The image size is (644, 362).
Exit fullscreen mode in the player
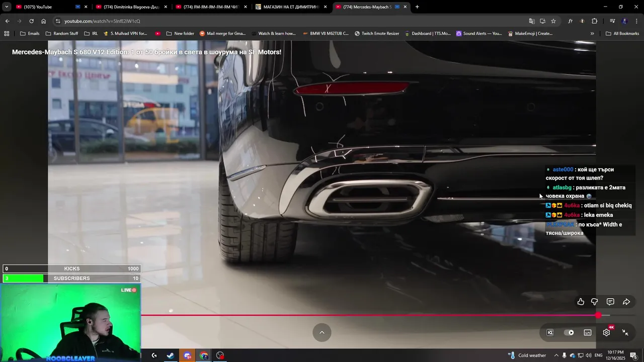point(625,332)
